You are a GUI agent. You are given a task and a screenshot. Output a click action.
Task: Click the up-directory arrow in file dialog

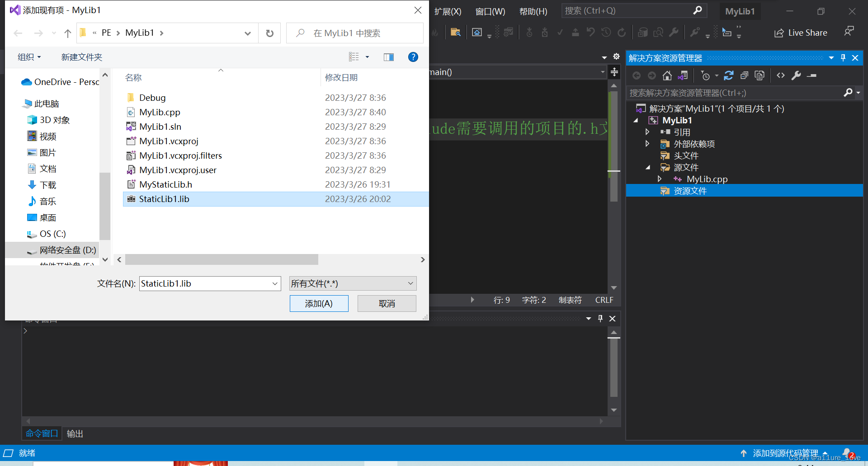coord(68,33)
